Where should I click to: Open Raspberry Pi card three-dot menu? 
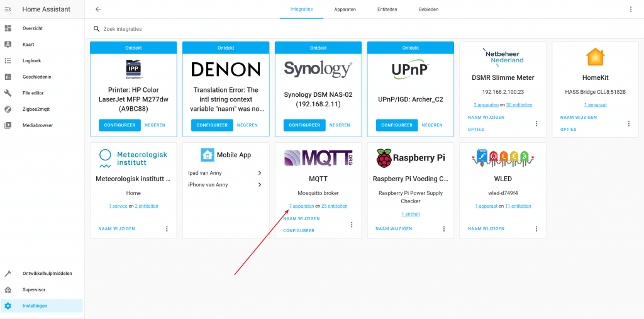tap(444, 228)
